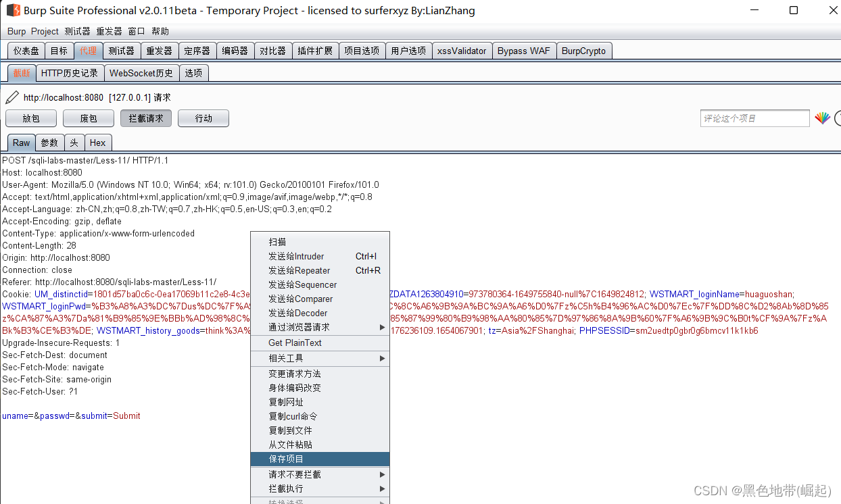Click the 放包 forward button
Screen dimensions: 841x504
click(x=31, y=118)
